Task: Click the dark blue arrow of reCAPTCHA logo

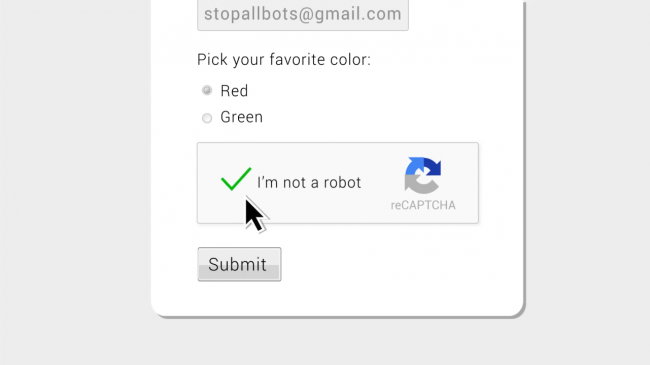Action: coord(432,166)
